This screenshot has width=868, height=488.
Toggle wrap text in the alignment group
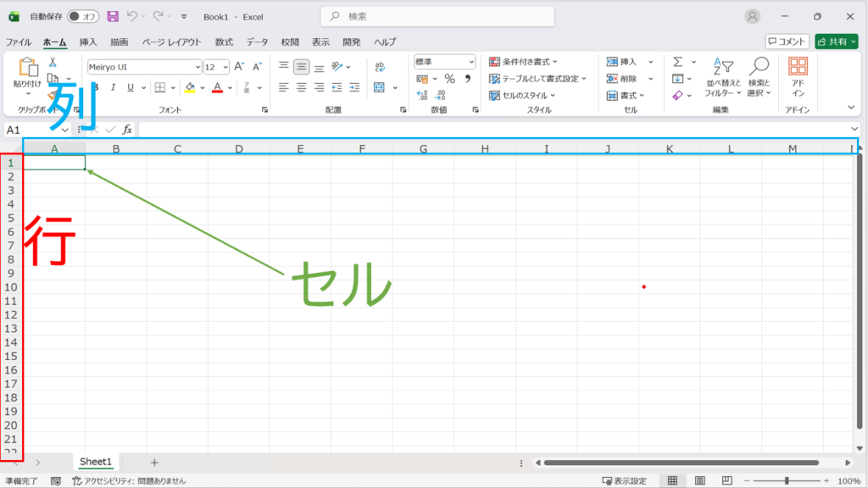point(380,68)
